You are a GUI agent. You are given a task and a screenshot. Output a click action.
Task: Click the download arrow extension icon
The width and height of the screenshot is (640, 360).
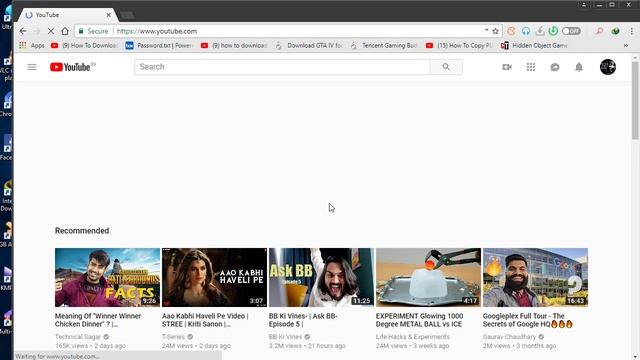(540, 31)
